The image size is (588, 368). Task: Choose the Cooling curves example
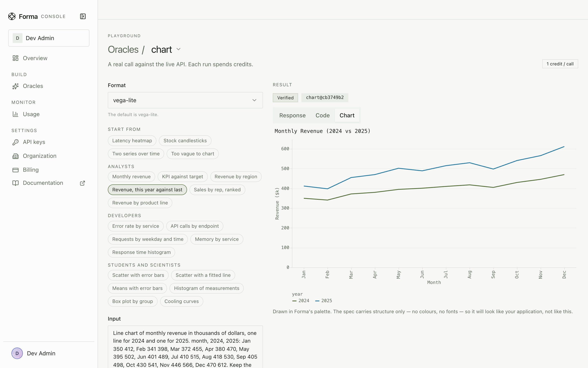click(x=182, y=301)
